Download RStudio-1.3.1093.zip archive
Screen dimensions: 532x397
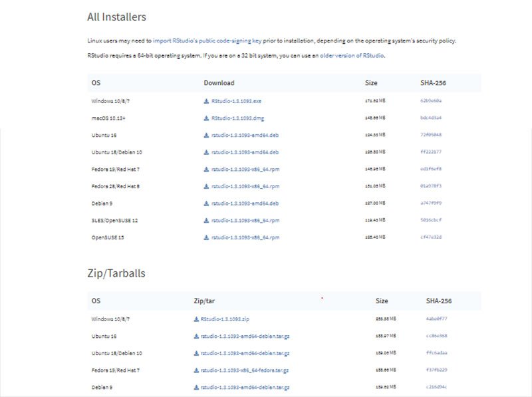click(225, 319)
